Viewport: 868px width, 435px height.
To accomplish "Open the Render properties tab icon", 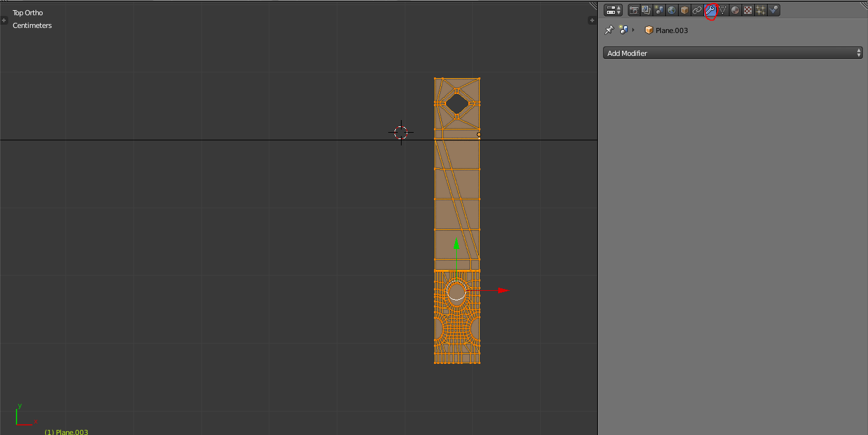I will 634,10.
